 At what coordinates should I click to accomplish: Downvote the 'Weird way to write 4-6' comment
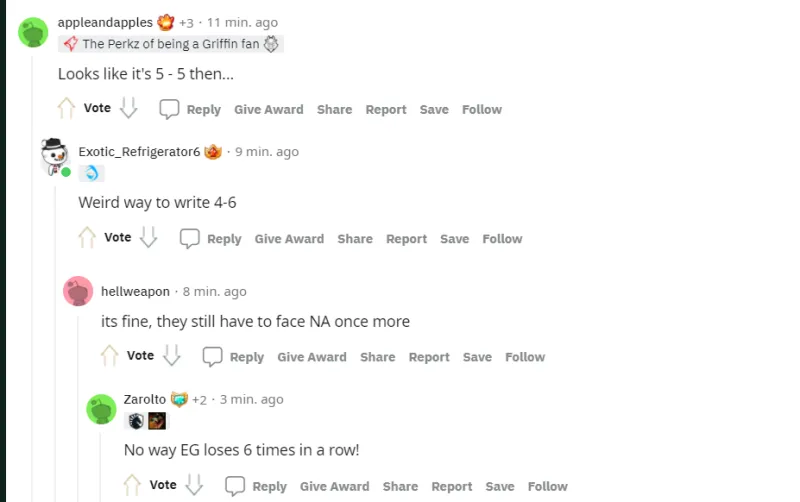pyautogui.click(x=149, y=237)
